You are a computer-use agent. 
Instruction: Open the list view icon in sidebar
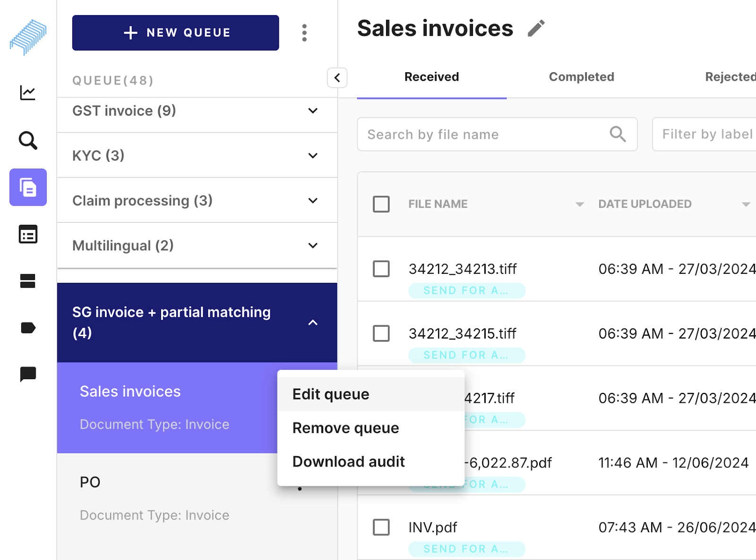pyautogui.click(x=28, y=234)
